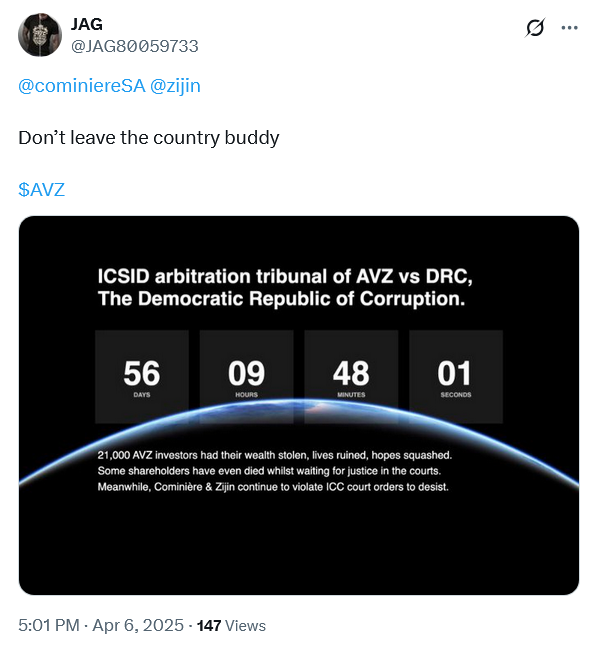Click the 21,000 AVZ investors paragraph

coord(275,471)
